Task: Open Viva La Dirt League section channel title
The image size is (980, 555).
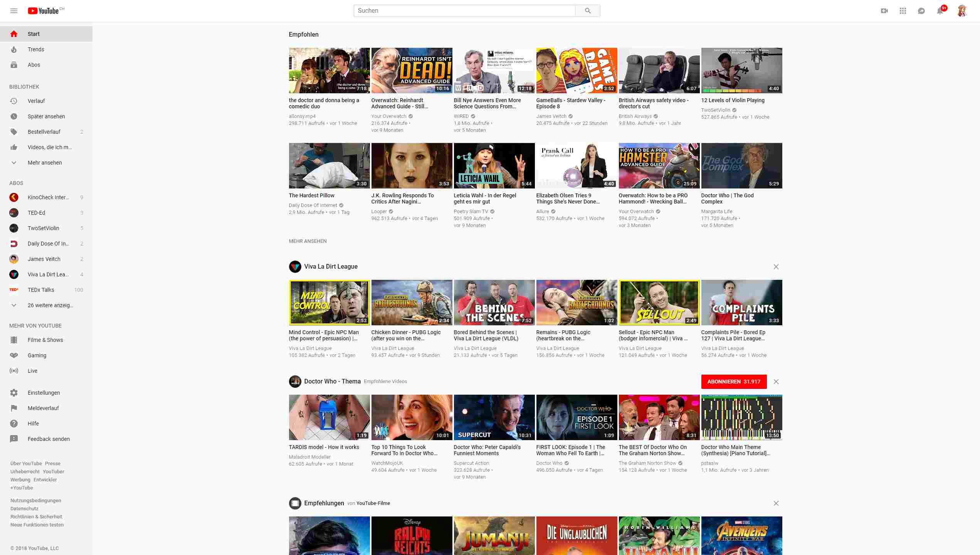Action: coord(331,267)
